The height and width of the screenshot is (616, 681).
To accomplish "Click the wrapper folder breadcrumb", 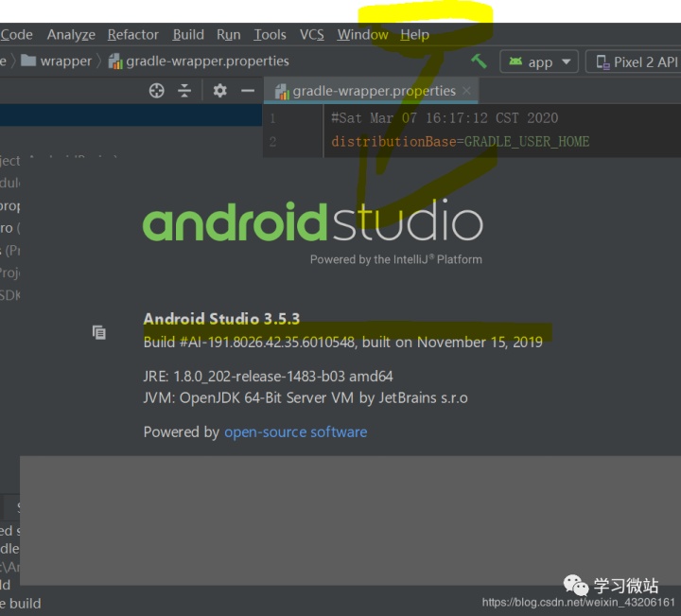I will point(57,62).
